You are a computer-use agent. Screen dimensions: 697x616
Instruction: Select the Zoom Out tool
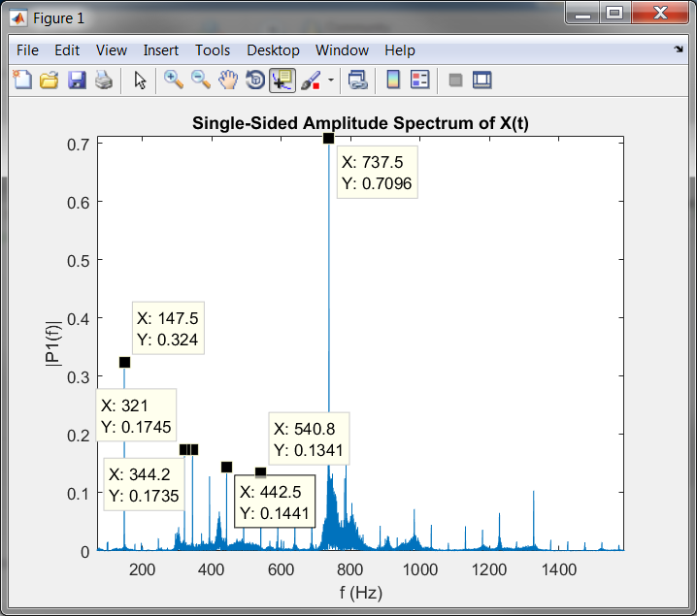pyautogui.click(x=201, y=81)
